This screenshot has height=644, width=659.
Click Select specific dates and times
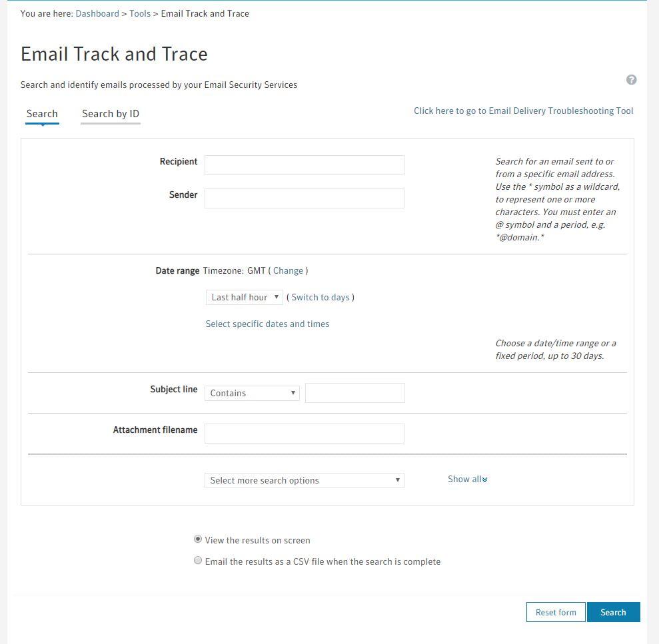[x=267, y=324]
